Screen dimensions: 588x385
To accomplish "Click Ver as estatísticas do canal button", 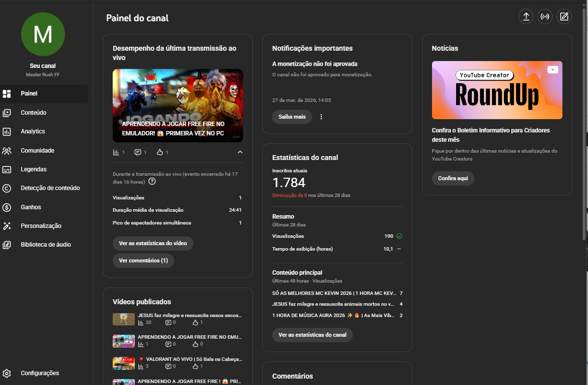I will pos(312,335).
